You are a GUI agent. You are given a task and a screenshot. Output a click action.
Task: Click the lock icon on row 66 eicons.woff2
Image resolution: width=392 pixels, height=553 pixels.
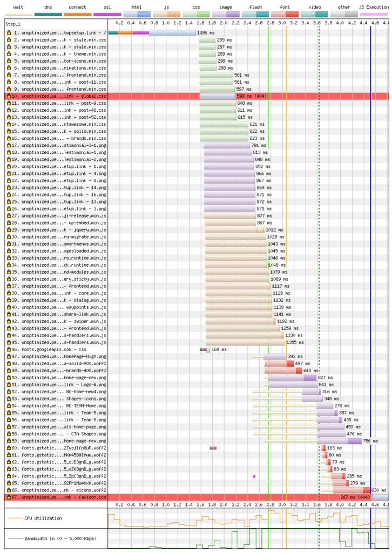coord(9,490)
